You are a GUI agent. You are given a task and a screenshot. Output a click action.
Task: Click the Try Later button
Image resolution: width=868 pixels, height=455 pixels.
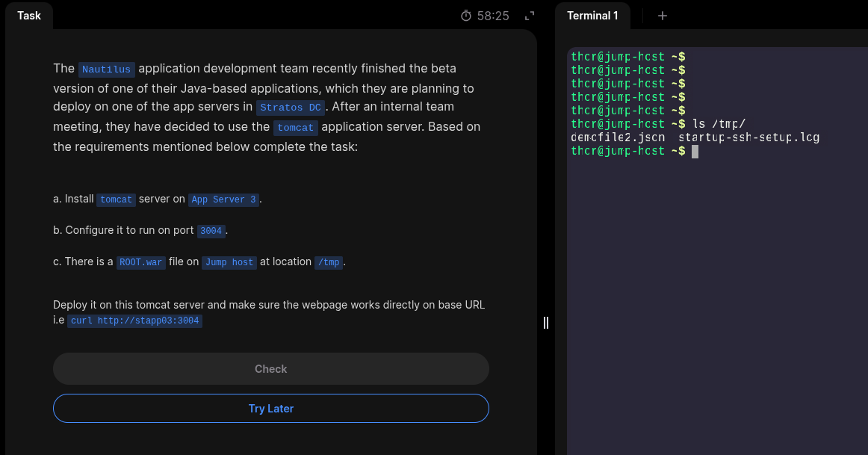click(x=270, y=409)
